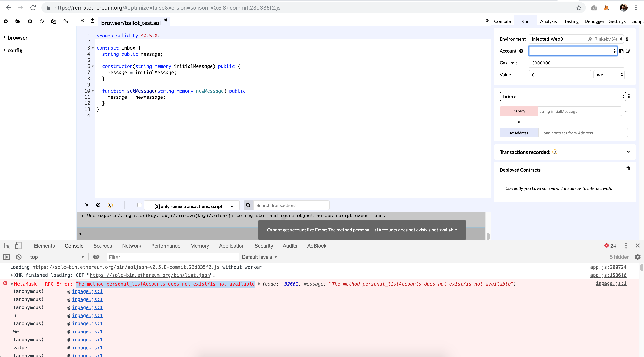644x357 pixels.
Task: Open the link/connect to localhost icon
Action: (66, 21)
